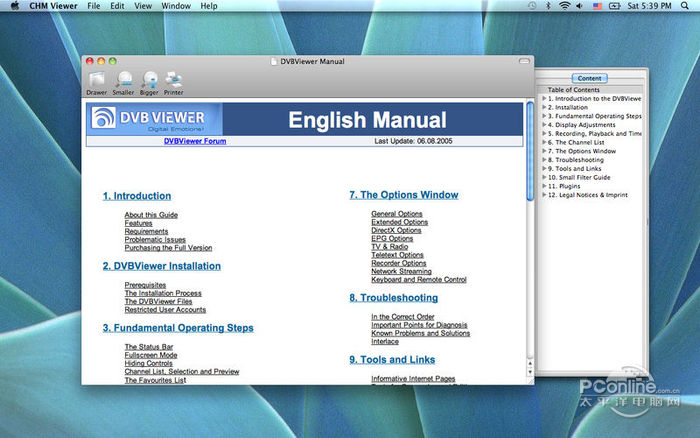The image size is (700, 438).
Task: Expand '2. Installation' in the contents tree
Action: pos(544,108)
